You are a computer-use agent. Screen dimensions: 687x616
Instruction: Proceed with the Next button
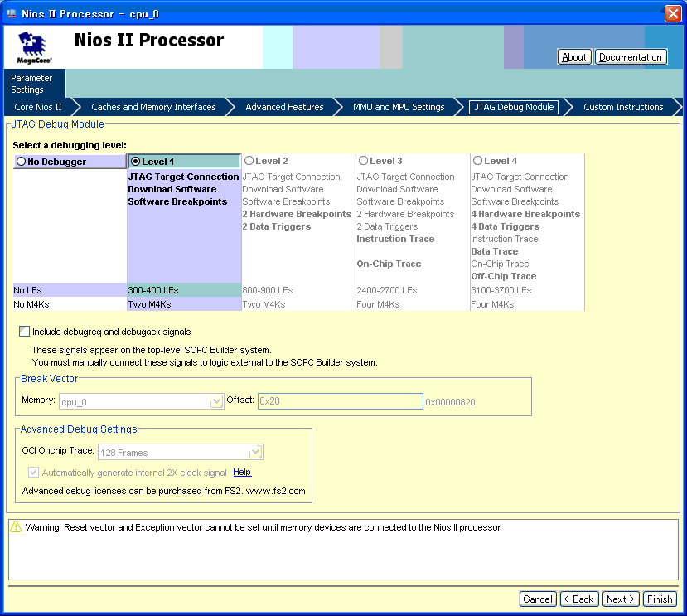point(621,599)
